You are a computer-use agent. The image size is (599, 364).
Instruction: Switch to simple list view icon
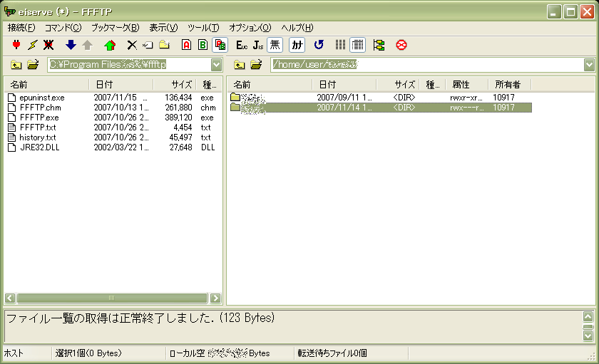(340, 45)
